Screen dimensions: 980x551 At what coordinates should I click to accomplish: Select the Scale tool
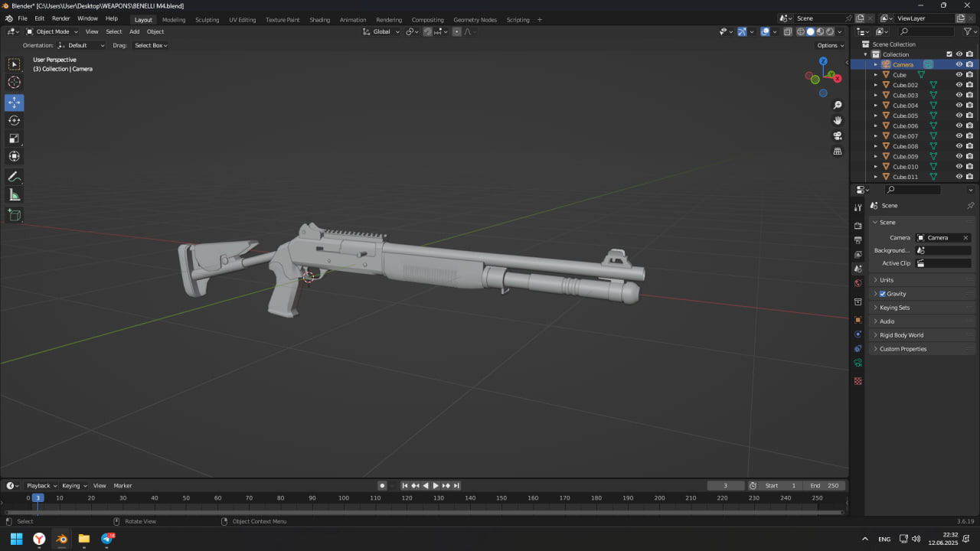[14, 139]
